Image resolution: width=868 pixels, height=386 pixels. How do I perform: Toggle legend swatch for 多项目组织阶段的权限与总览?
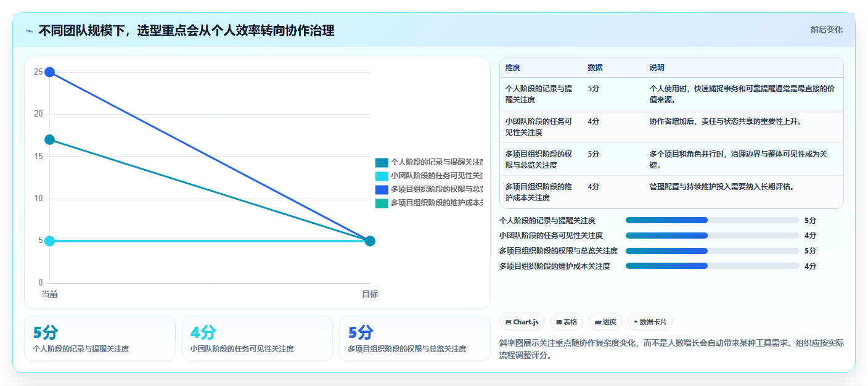[382, 190]
